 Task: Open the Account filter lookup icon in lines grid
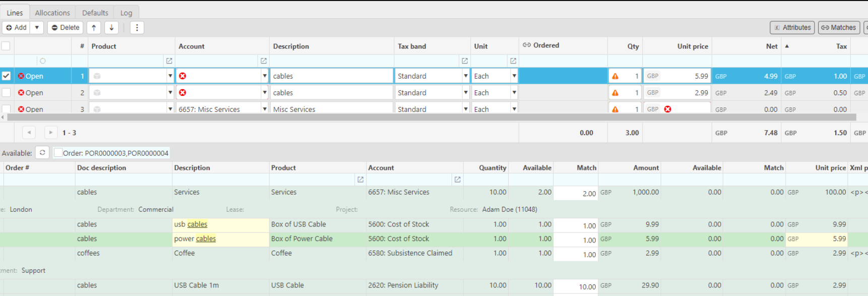[x=263, y=61]
